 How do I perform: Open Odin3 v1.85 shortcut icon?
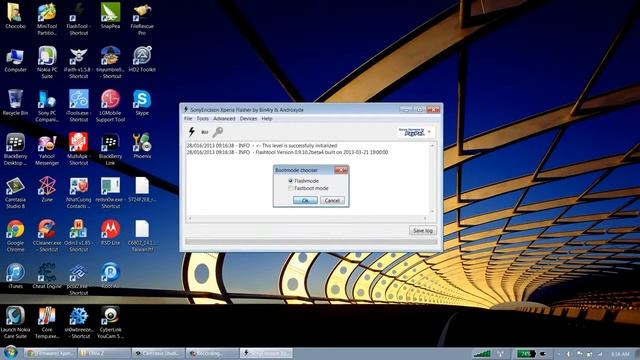click(78, 236)
